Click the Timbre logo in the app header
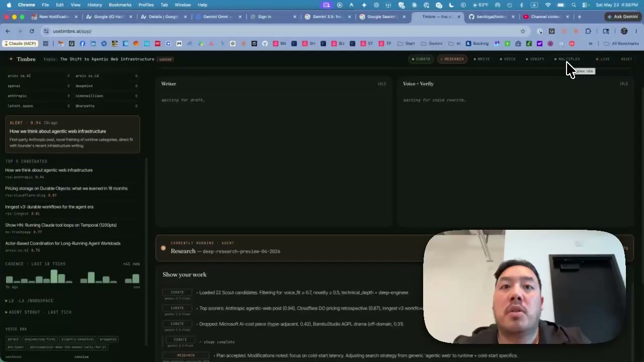 coord(22,59)
